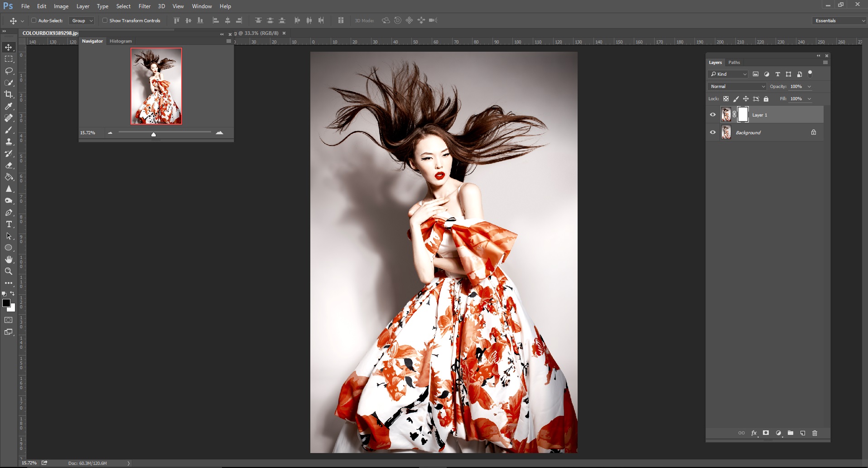Activate the Healing Brush tool
The height and width of the screenshot is (468, 868).
(8, 118)
